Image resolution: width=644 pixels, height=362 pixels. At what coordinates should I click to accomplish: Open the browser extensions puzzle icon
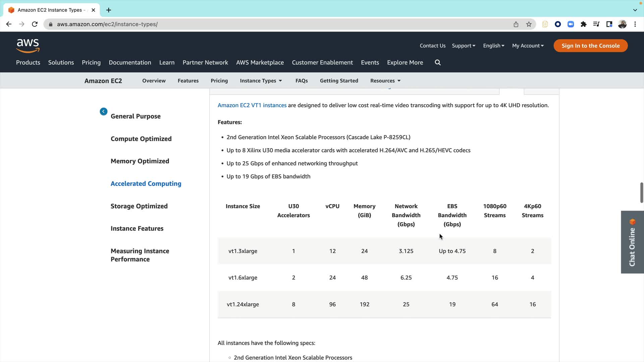tap(584, 24)
